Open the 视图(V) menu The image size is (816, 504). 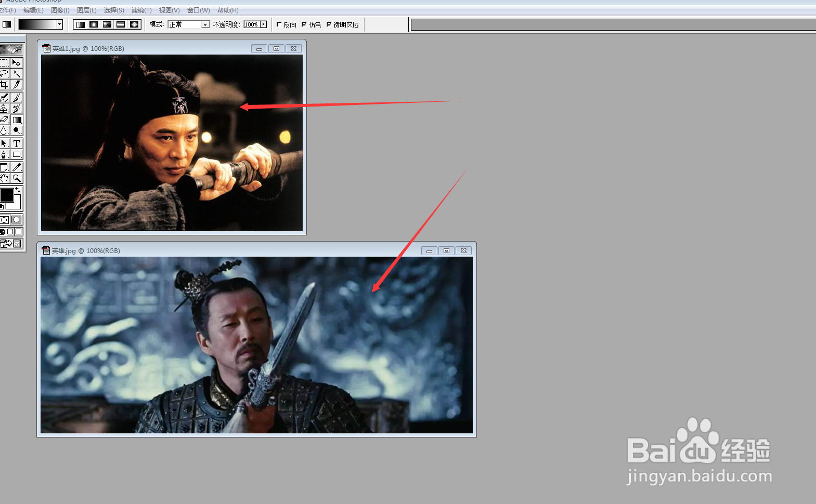tap(169, 10)
